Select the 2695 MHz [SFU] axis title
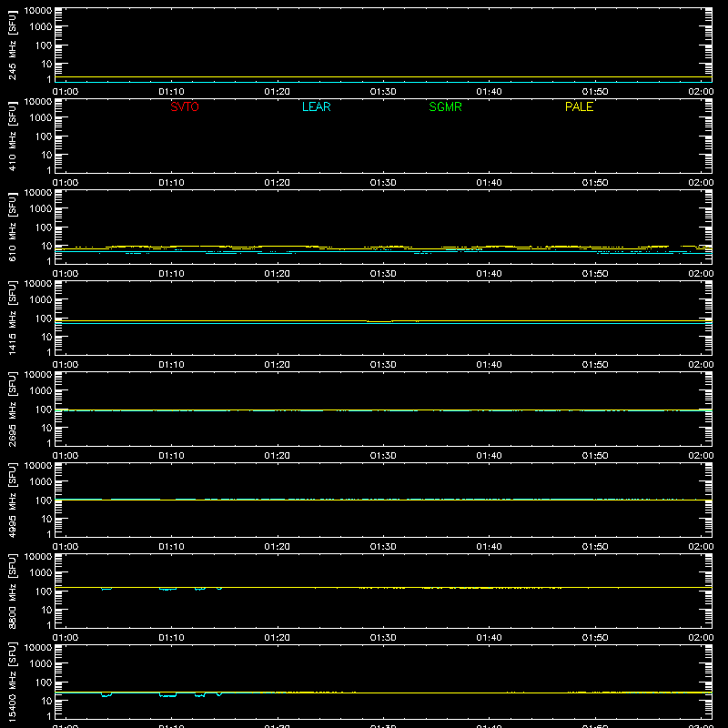 12,409
